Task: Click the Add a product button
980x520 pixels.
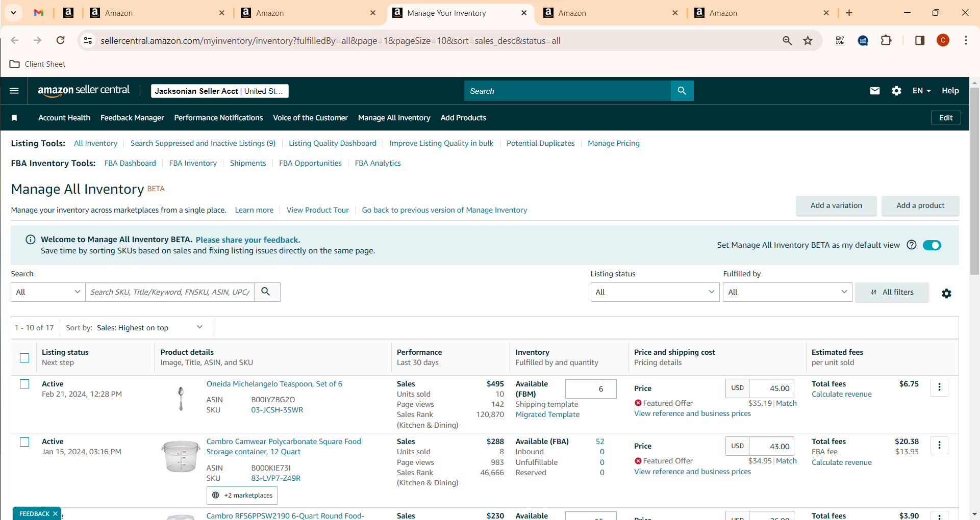Action: pyautogui.click(x=920, y=205)
